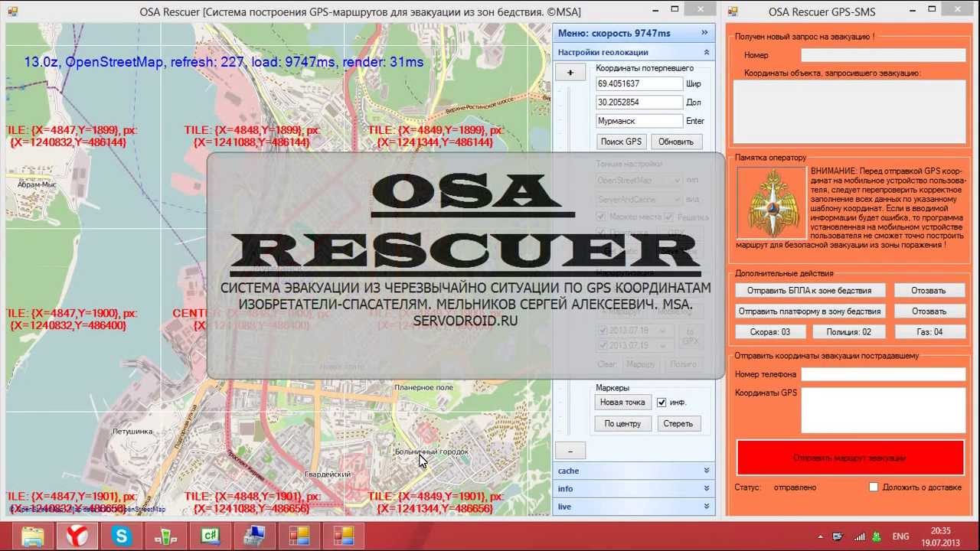Click the Статус: отправлено text
980x551 pixels.
775,487
